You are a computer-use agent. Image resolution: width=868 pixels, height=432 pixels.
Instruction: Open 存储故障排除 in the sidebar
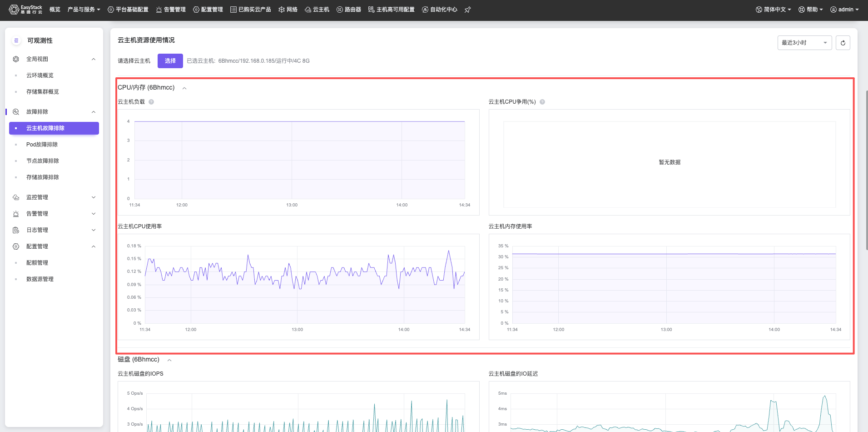coord(43,177)
